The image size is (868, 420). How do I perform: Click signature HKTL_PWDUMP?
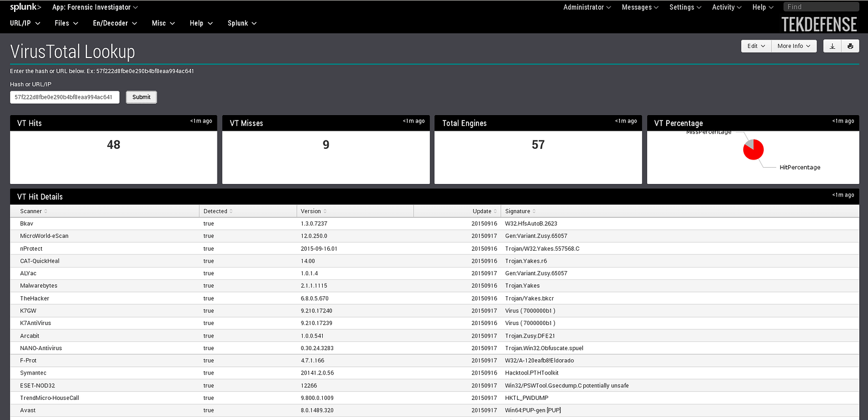(527, 398)
